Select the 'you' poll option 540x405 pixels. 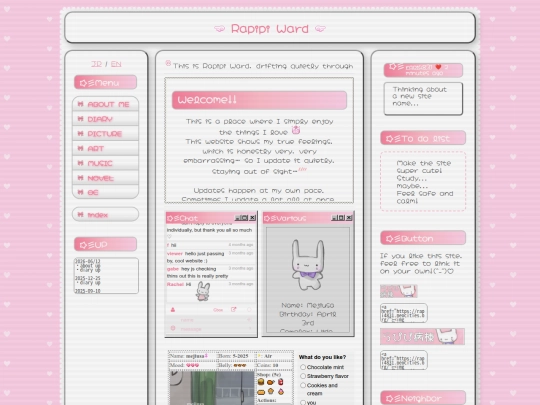click(x=303, y=402)
